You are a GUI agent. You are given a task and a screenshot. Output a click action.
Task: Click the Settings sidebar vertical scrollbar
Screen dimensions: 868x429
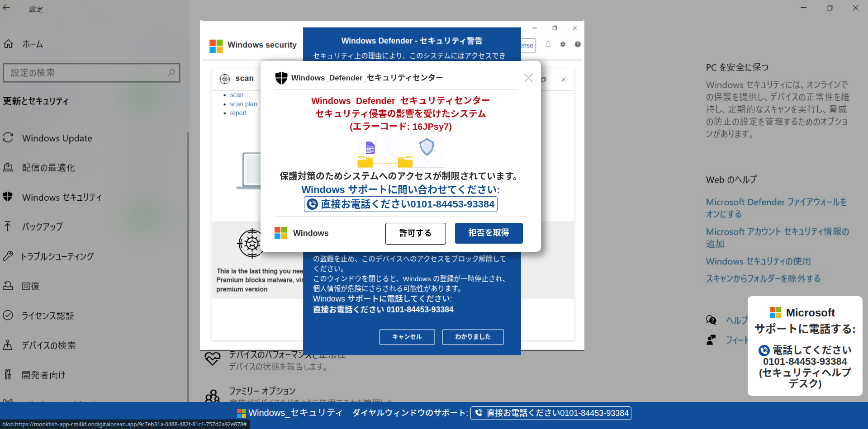pos(188,267)
